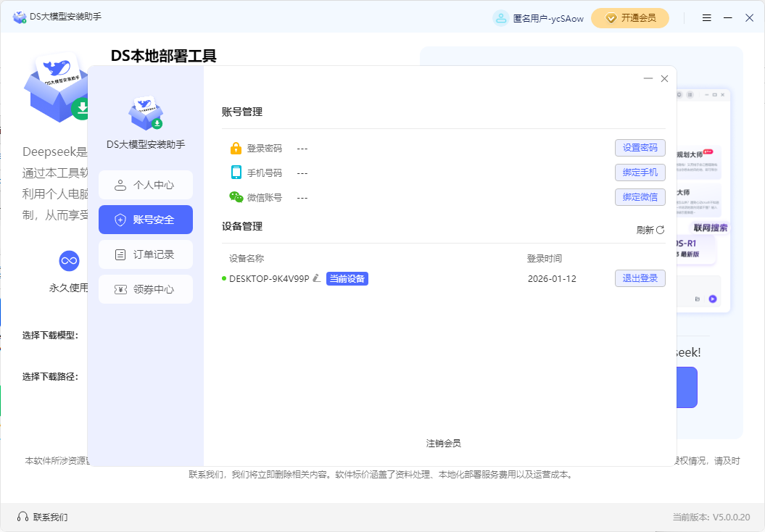Open the hamburger menu in title bar
765x532 pixels.
[707, 18]
